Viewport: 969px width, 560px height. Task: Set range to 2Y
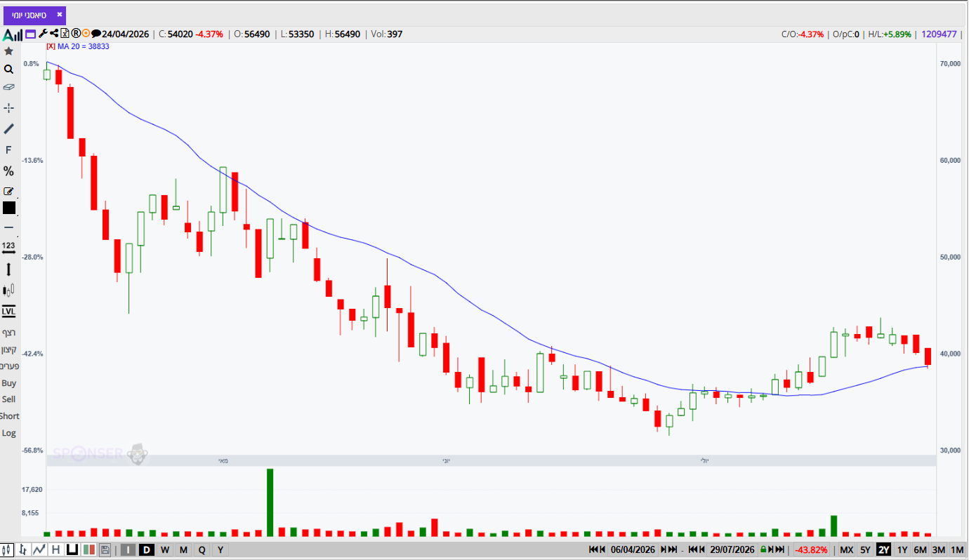pyautogui.click(x=883, y=550)
